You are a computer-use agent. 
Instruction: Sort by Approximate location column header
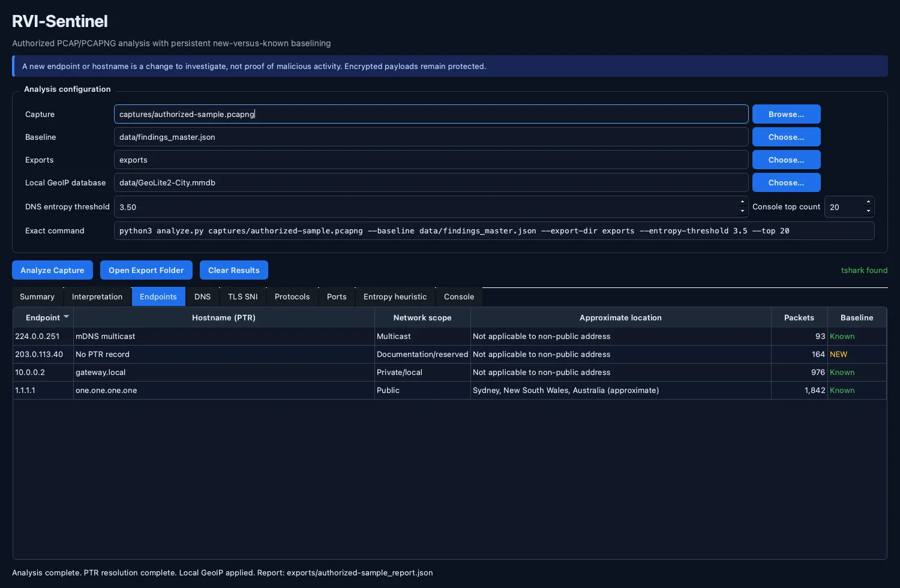coord(621,317)
